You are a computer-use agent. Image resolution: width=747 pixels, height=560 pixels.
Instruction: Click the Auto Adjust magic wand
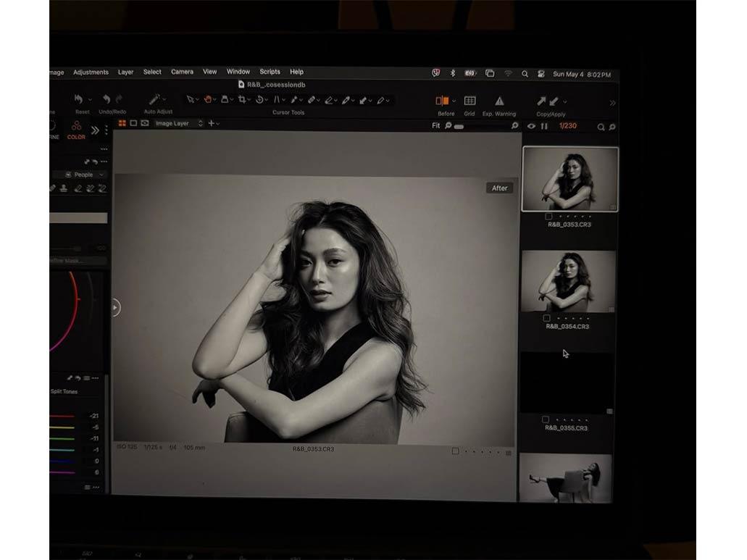[154, 100]
